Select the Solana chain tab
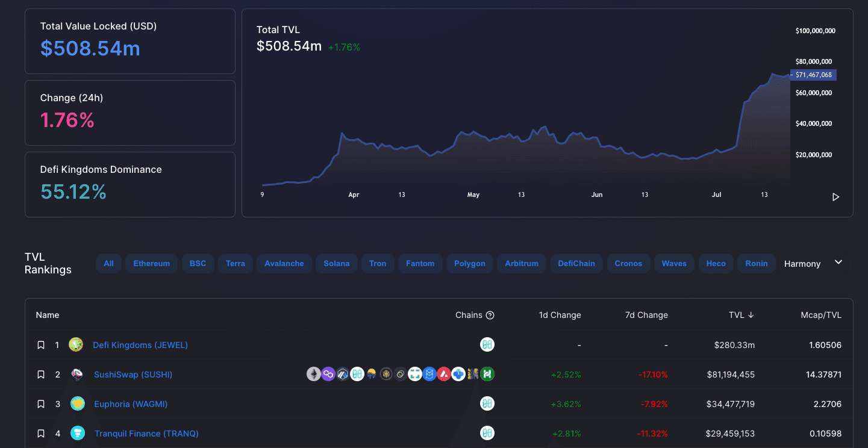Viewport: 868px width, 448px height. tap(337, 264)
